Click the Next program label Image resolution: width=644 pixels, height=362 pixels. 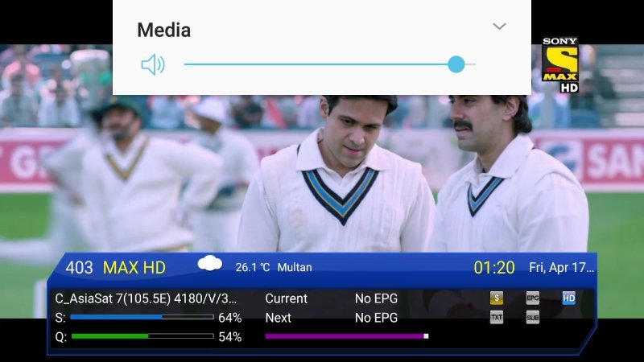[278, 318]
